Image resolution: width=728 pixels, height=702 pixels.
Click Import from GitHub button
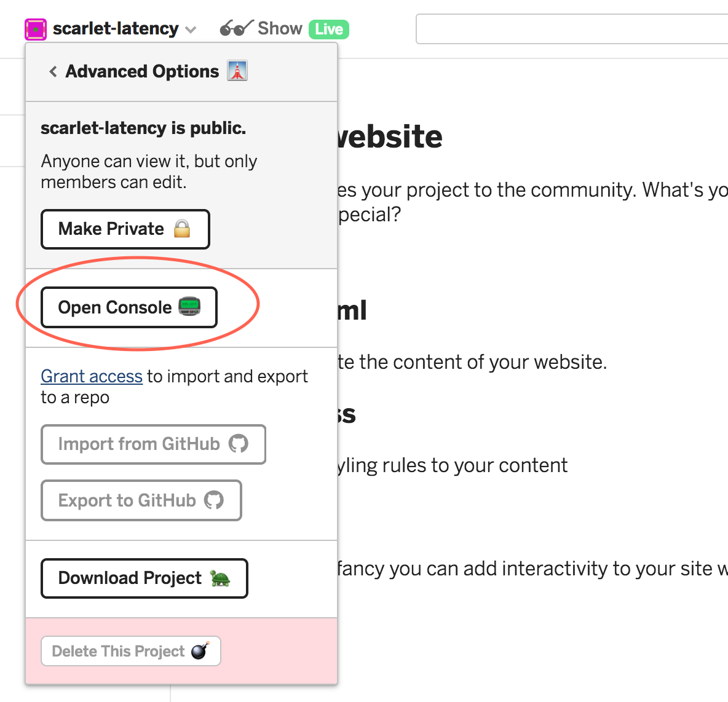(153, 444)
